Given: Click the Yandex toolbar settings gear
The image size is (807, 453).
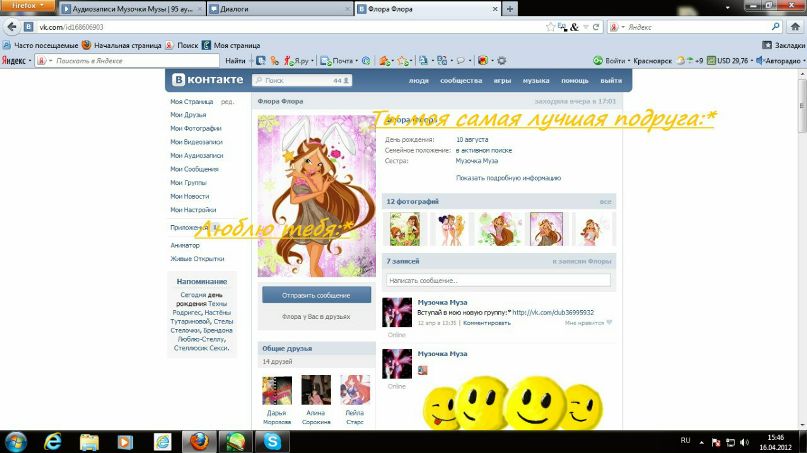Looking at the screenshot, I should coord(501,61).
